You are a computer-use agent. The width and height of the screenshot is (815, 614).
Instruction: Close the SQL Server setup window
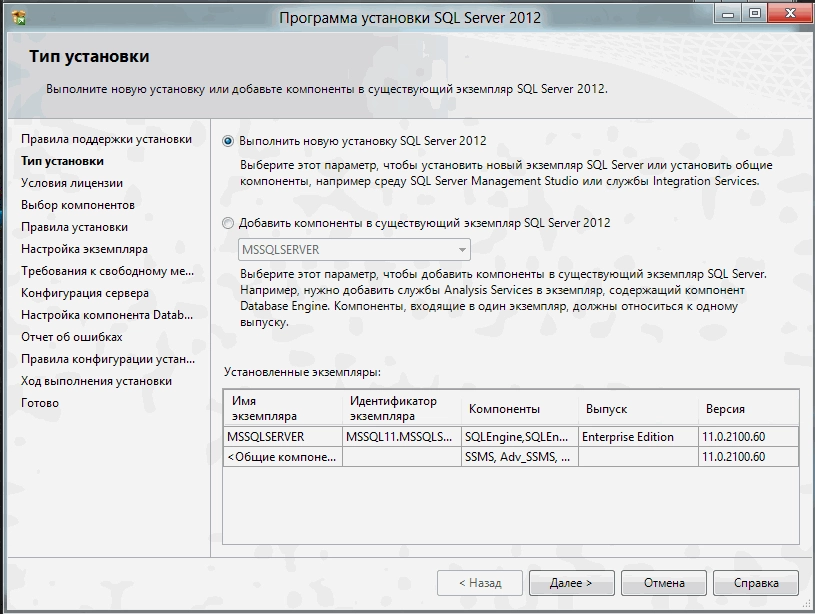pyautogui.click(x=790, y=14)
